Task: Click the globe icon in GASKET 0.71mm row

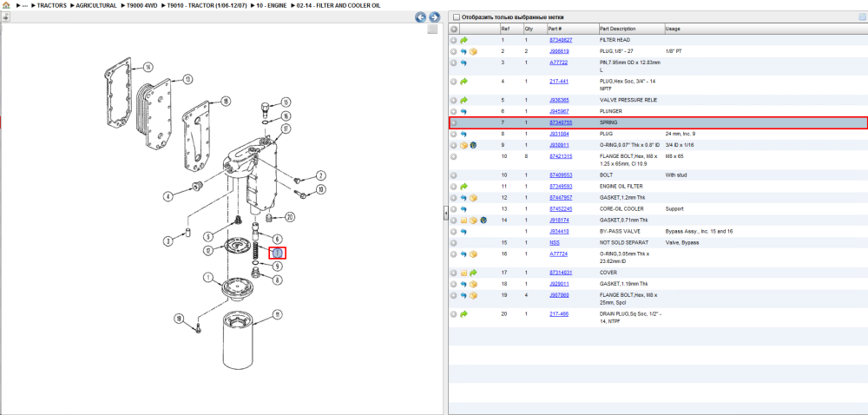Action: (483, 221)
